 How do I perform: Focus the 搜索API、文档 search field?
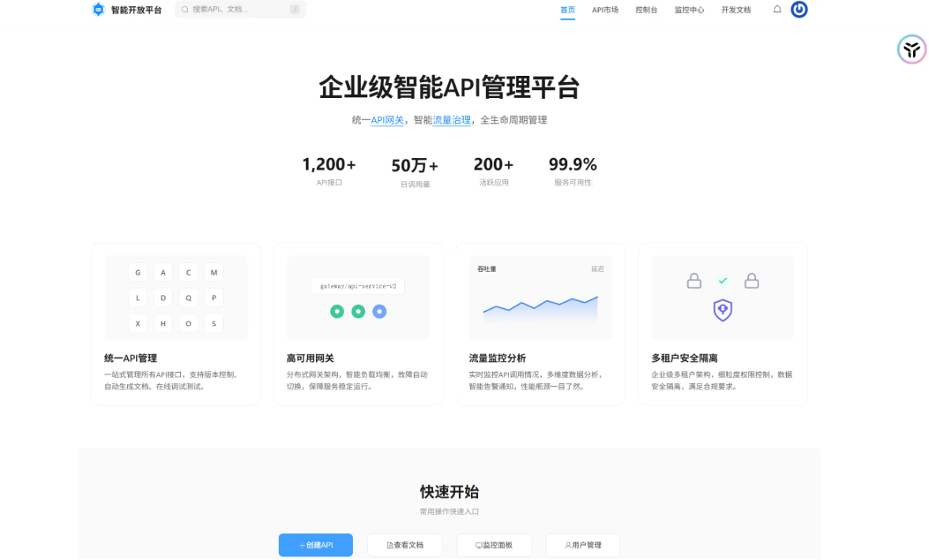(240, 9)
